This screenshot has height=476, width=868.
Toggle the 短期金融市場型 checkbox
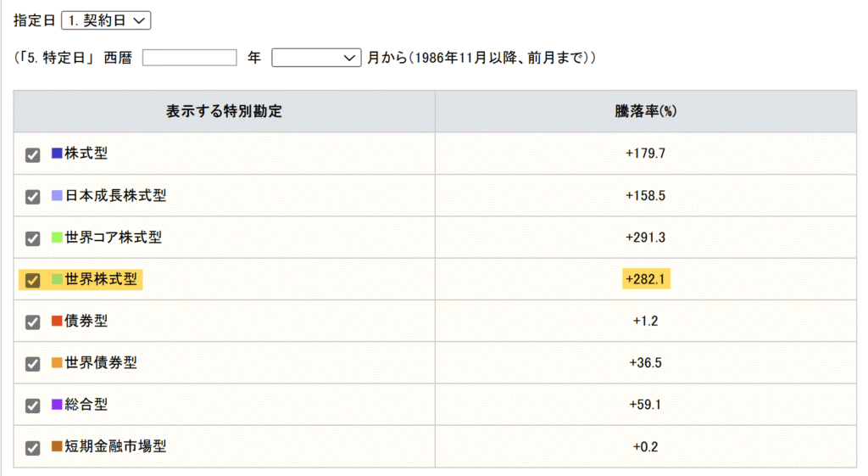[33, 447]
